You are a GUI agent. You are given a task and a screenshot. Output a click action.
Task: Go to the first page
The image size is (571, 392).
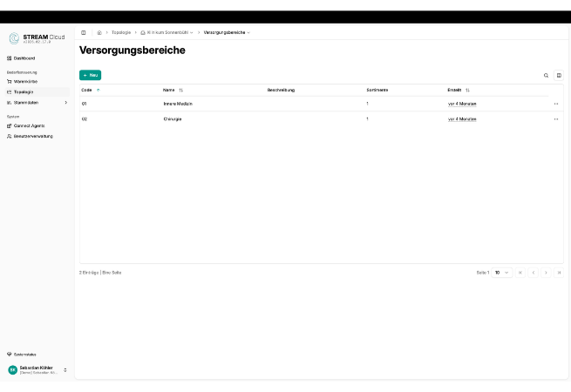[520, 273]
